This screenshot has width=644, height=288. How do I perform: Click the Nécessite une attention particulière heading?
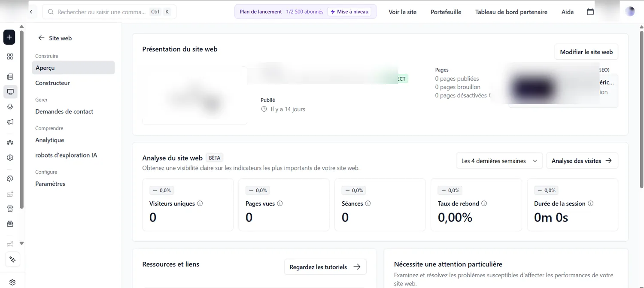click(x=448, y=264)
